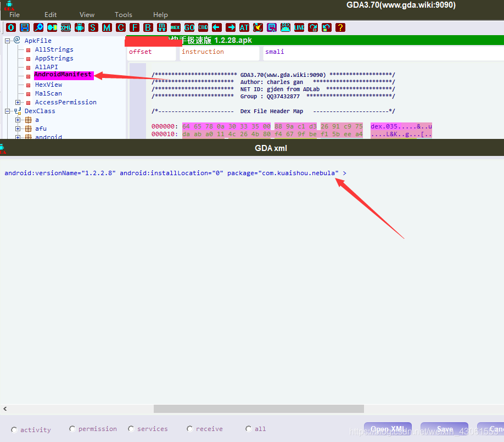Screen dimensions: 504x442
Task: Select AllStrings in the tree
Action: coord(54,49)
